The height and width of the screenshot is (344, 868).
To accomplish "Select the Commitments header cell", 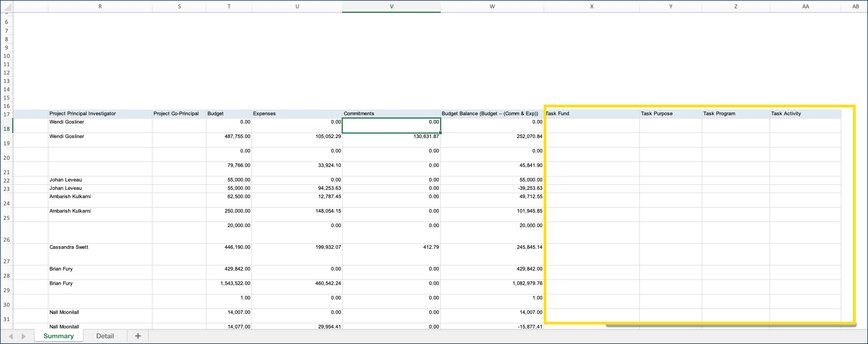I will coord(391,114).
